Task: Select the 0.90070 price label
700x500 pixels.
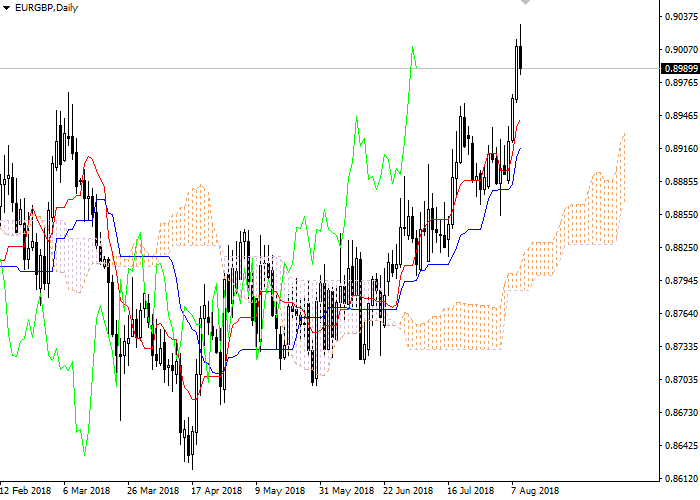Action: click(681, 50)
